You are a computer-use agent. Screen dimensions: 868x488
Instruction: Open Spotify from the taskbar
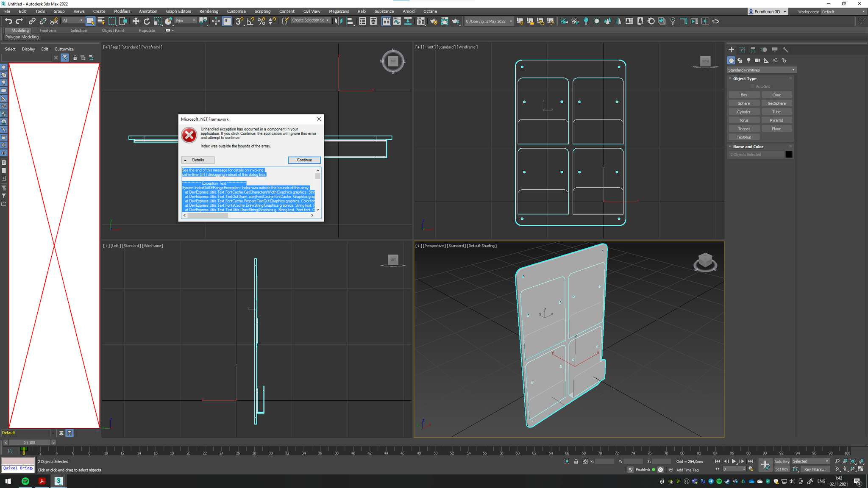tap(25, 481)
